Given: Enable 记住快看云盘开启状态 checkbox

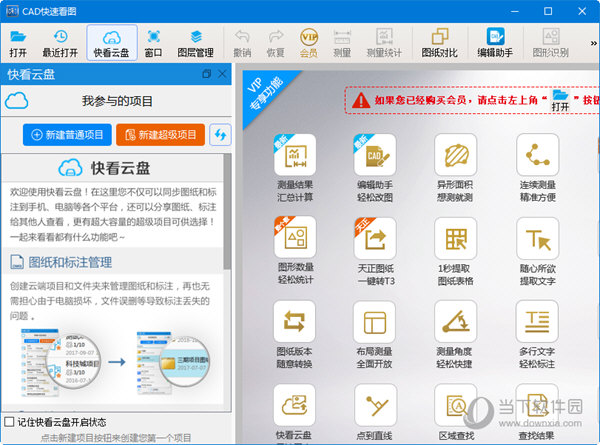Looking at the screenshot, I should pos(9,420).
